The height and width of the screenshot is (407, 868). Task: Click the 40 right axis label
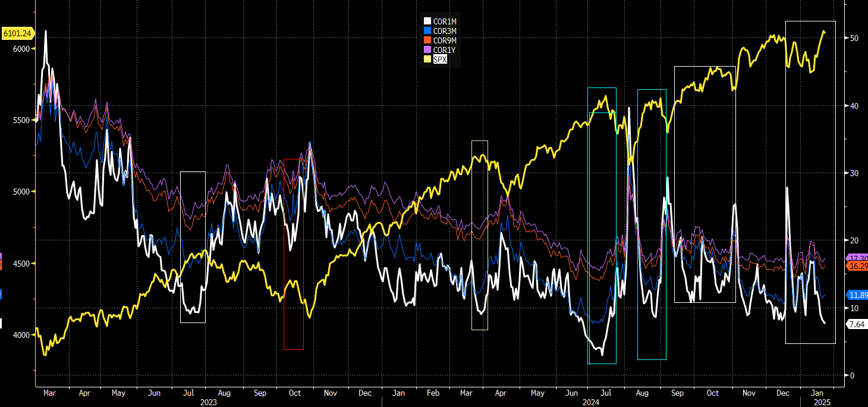[x=854, y=106]
